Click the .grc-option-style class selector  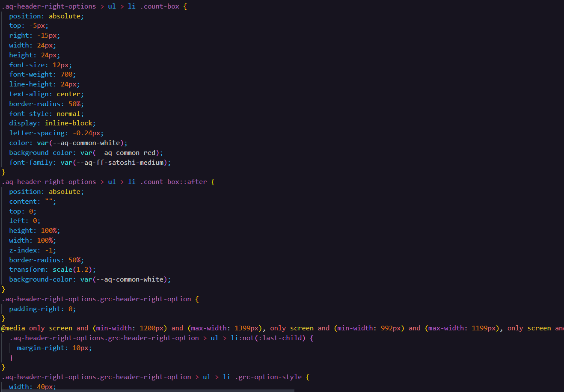coord(268,377)
